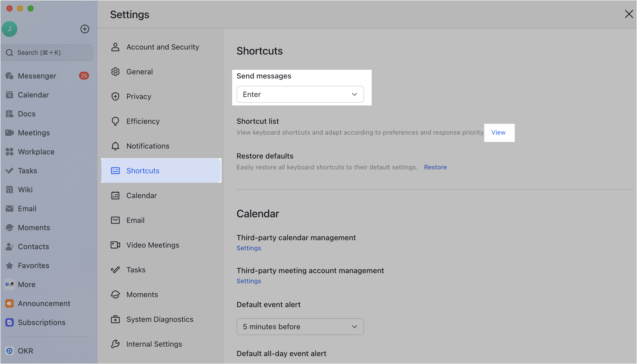Screen dimensions: 637x364
Task: Click View link for the shortcut list
Action: [x=498, y=132]
